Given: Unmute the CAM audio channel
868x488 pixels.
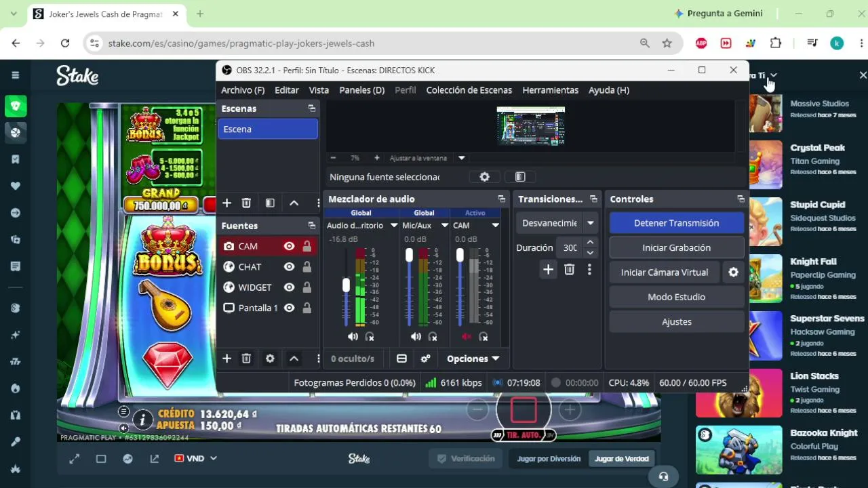Looking at the screenshot, I should pos(466,336).
